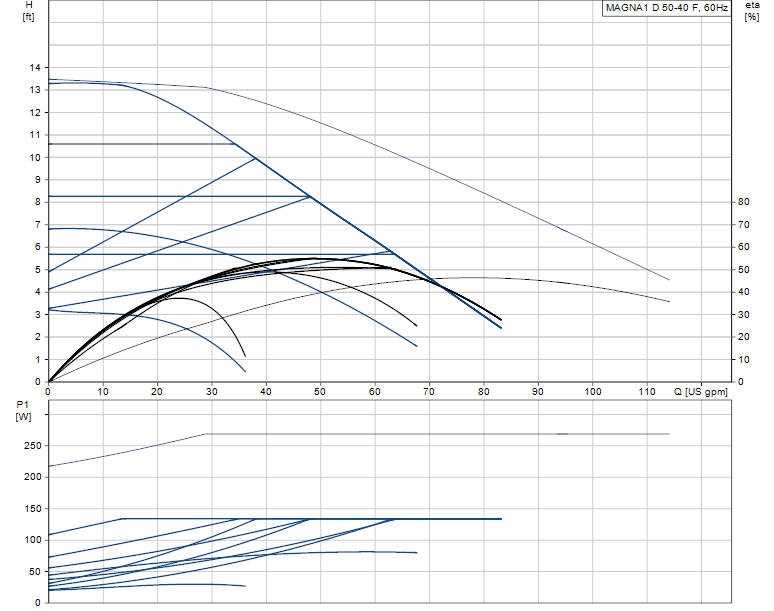Viewport: 774px width, 611px height.
Task: Click the head axis value 6
Action: point(38,247)
